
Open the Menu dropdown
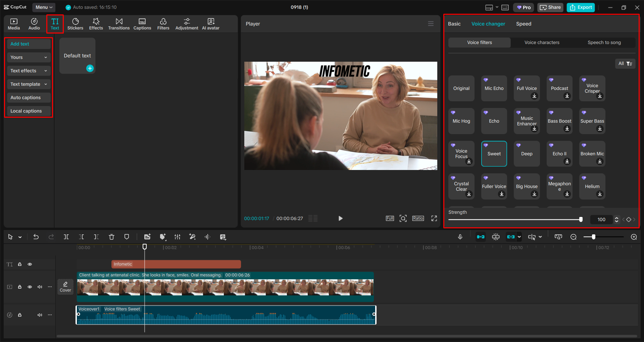click(44, 7)
